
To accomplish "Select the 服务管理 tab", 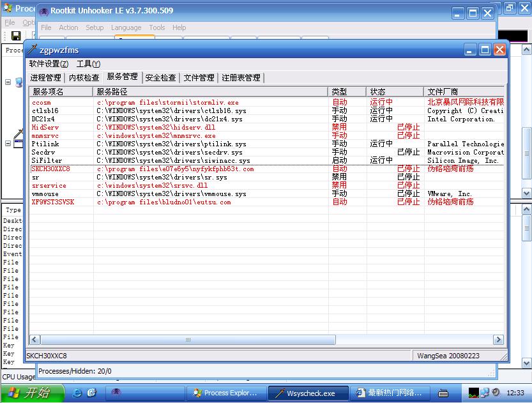I will [123, 77].
